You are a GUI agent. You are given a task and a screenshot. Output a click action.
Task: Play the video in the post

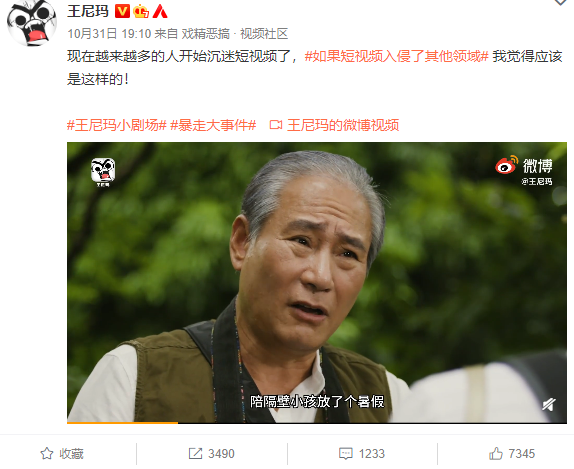click(x=317, y=282)
